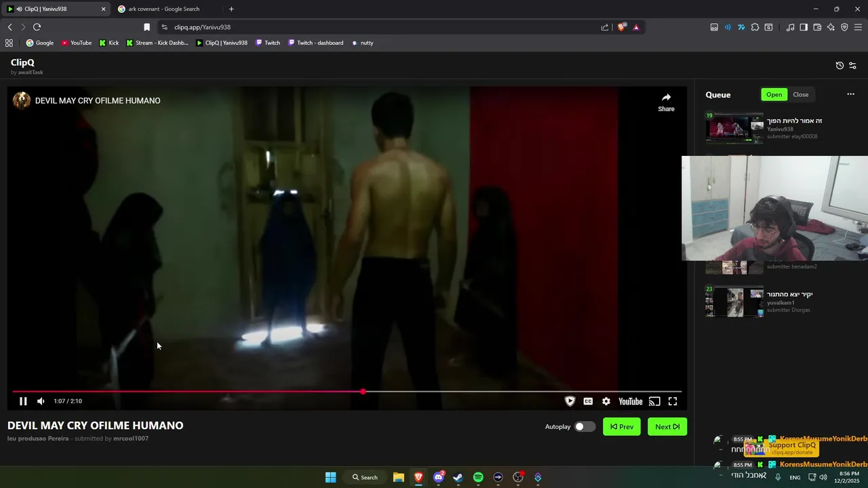Toggle the Autoplay switch
The width and height of the screenshot is (868, 488).
[585, 426]
